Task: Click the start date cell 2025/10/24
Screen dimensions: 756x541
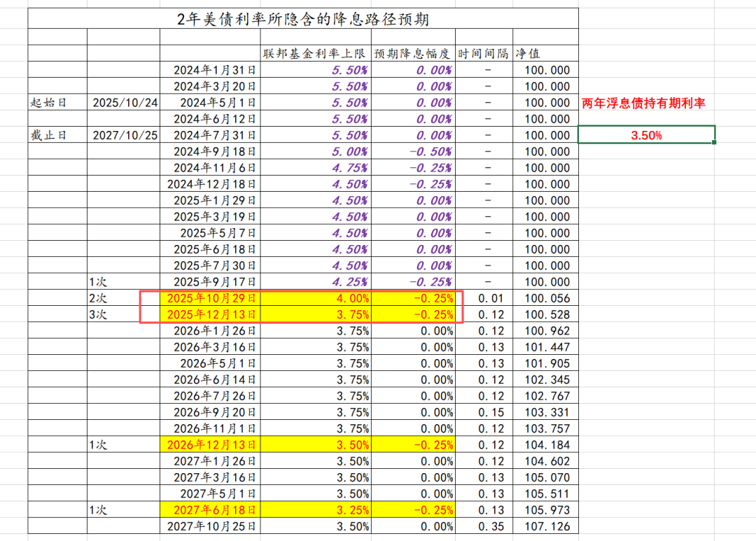Action: point(124,103)
